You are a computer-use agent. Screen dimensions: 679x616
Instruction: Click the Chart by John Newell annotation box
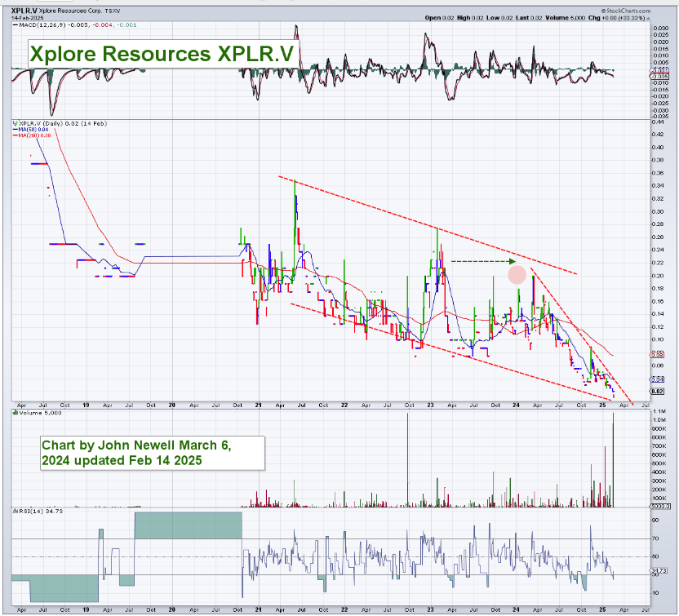point(153,453)
